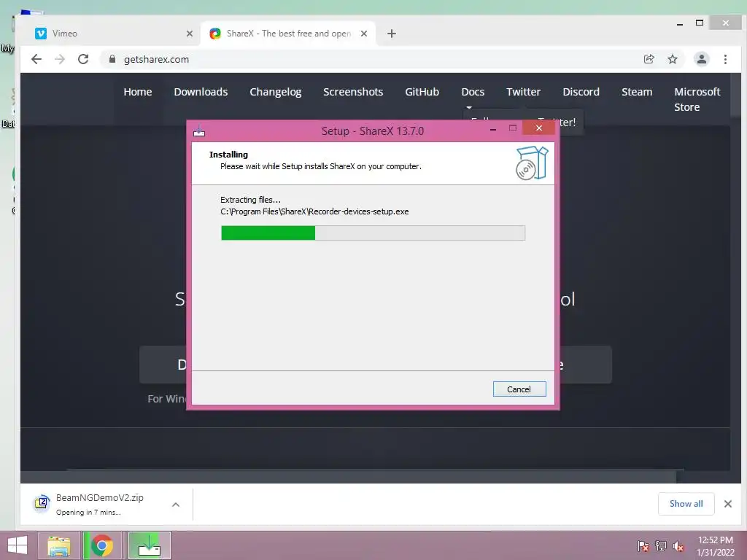
Task: Reload the getsharex.com page
Action: coord(83,59)
